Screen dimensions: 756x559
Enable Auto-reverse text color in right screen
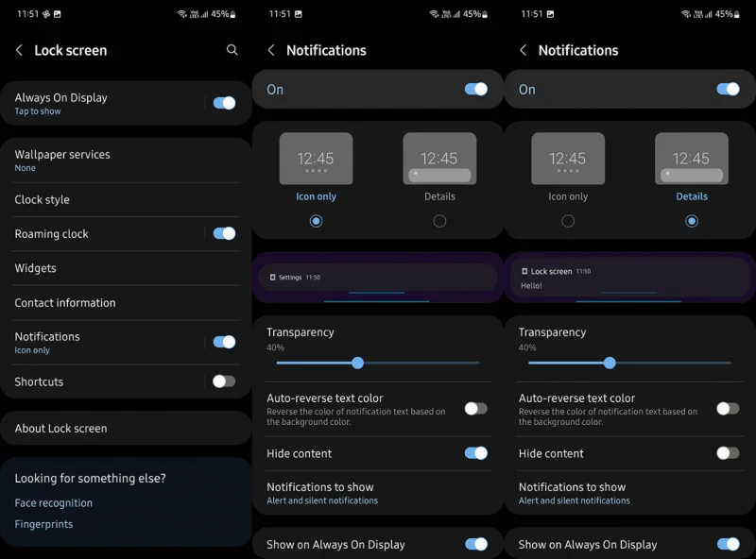click(728, 409)
